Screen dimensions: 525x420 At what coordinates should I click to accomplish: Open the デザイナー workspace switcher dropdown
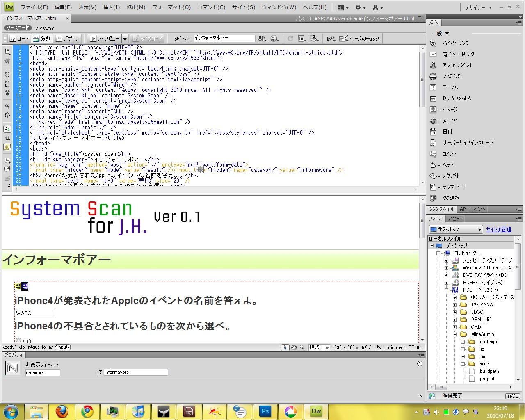[x=478, y=7]
